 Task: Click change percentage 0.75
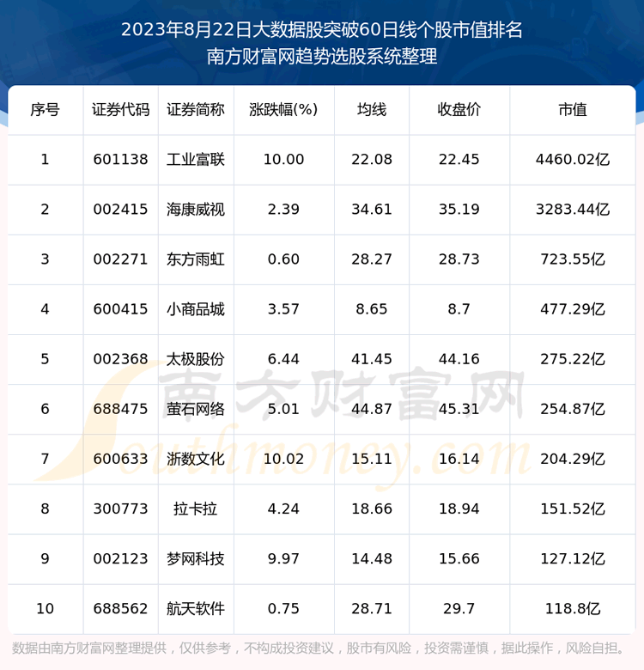tap(283, 608)
